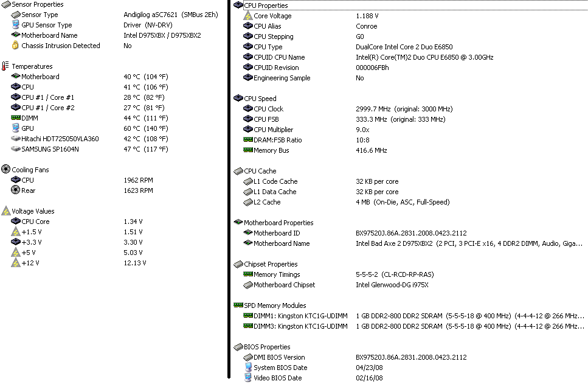Image resolution: width=588 pixels, height=384 pixels.
Task: Click the warning icon beside Voltage Values
Action: tap(5, 211)
